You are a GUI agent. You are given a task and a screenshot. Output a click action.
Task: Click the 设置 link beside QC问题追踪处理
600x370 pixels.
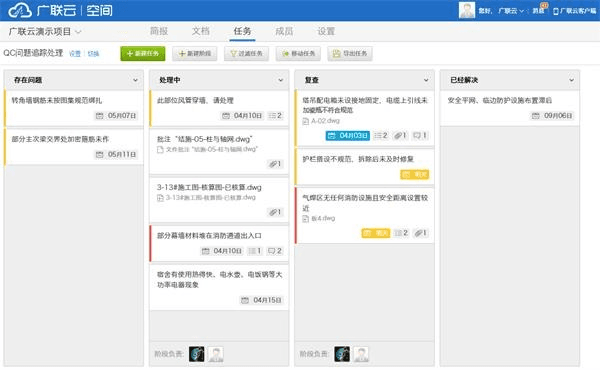[75, 54]
